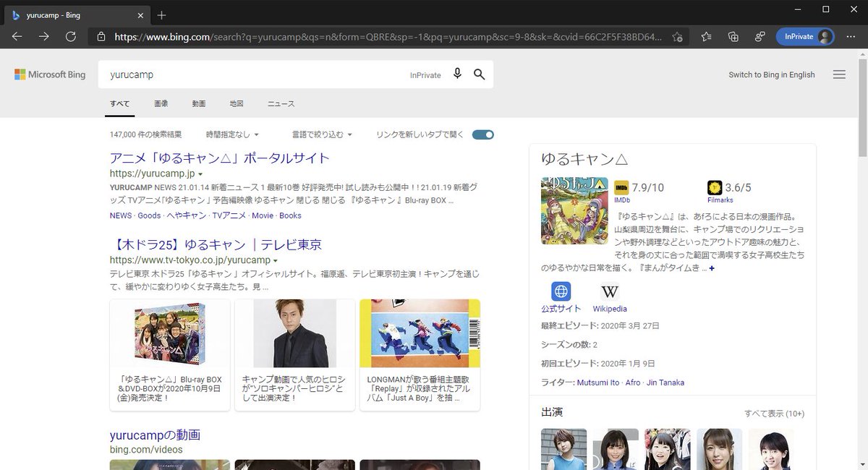Image resolution: width=868 pixels, height=470 pixels.
Task: Go to Microsoft Bing home logo
Action: pos(50,74)
